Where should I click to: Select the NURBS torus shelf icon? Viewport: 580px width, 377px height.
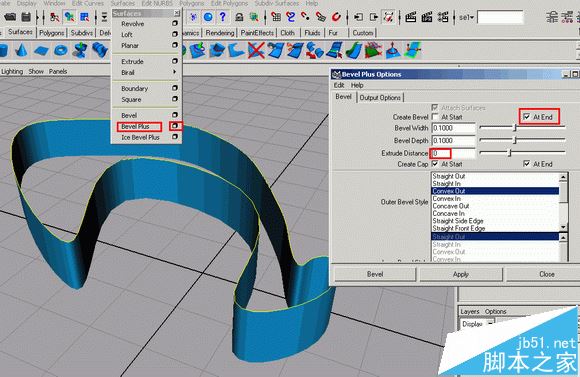[61, 50]
